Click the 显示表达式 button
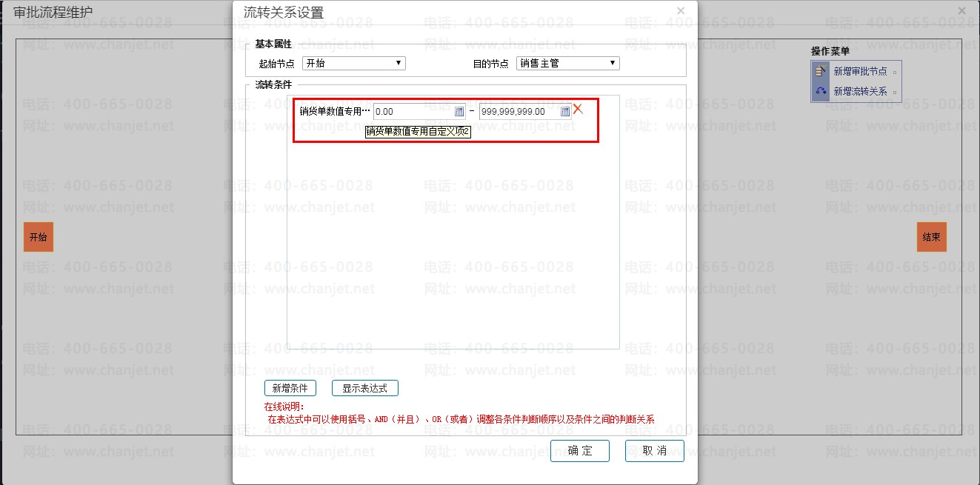Screen dimensions: 980x485 pyautogui.click(x=365, y=387)
